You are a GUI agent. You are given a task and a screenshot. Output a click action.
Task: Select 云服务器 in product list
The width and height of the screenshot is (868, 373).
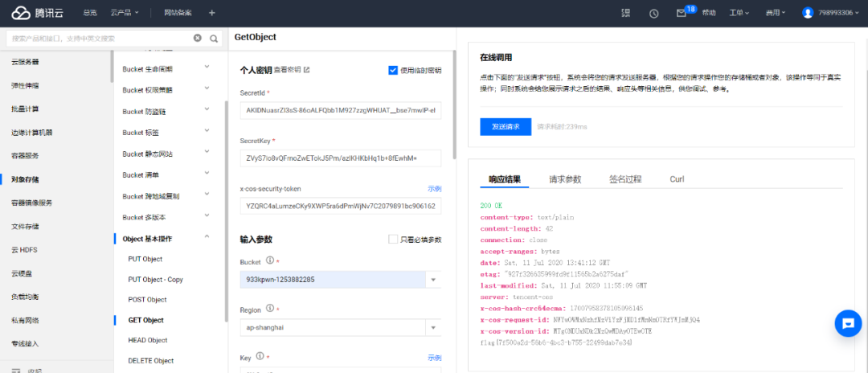click(x=25, y=62)
